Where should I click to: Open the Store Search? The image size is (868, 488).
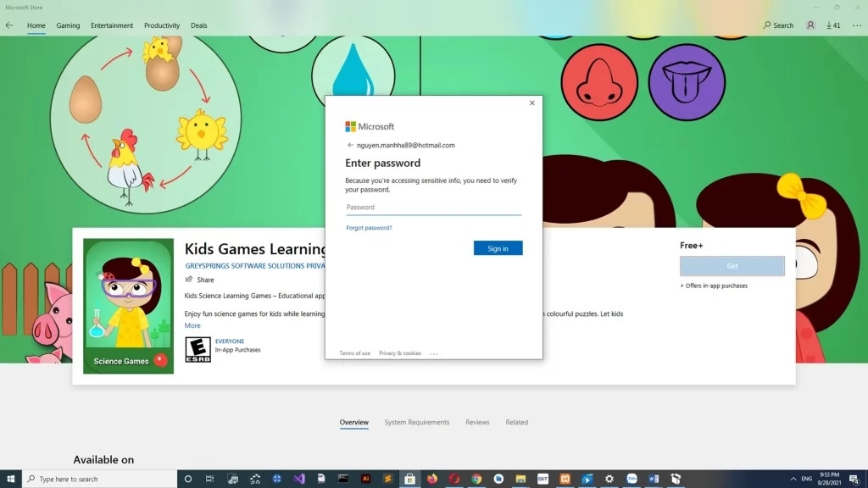[x=778, y=25]
